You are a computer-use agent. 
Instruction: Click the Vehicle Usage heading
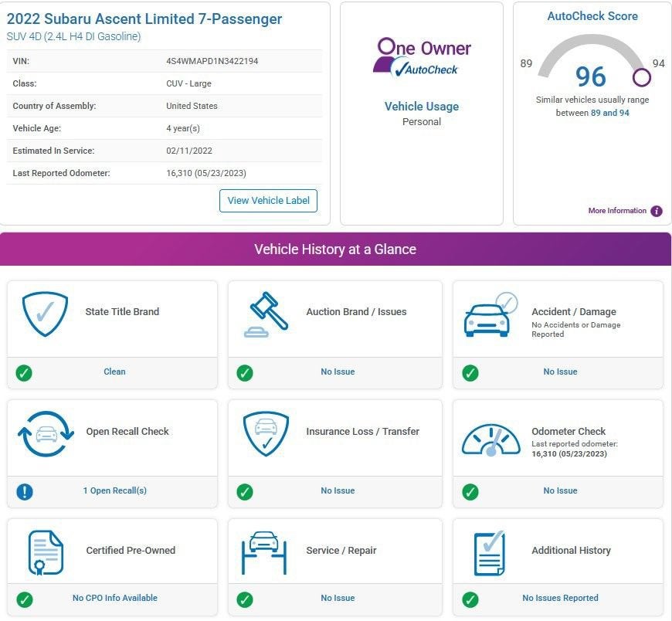pos(422,107)
